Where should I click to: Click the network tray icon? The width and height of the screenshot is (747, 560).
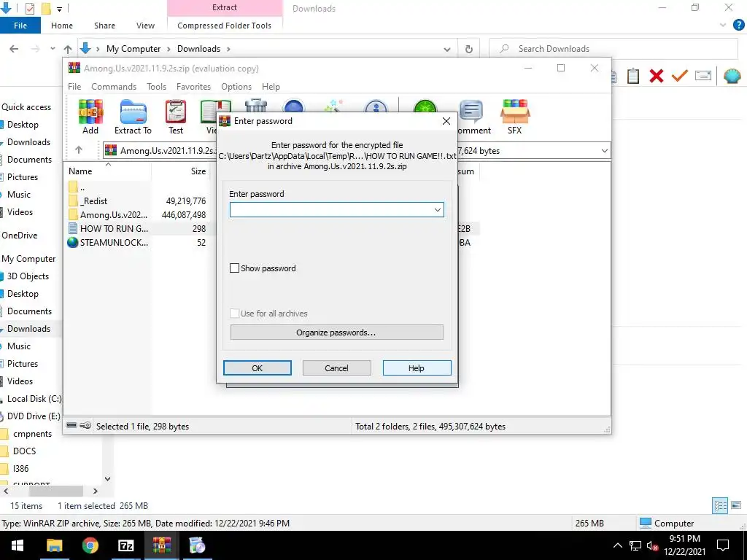(x=635, y=545)
